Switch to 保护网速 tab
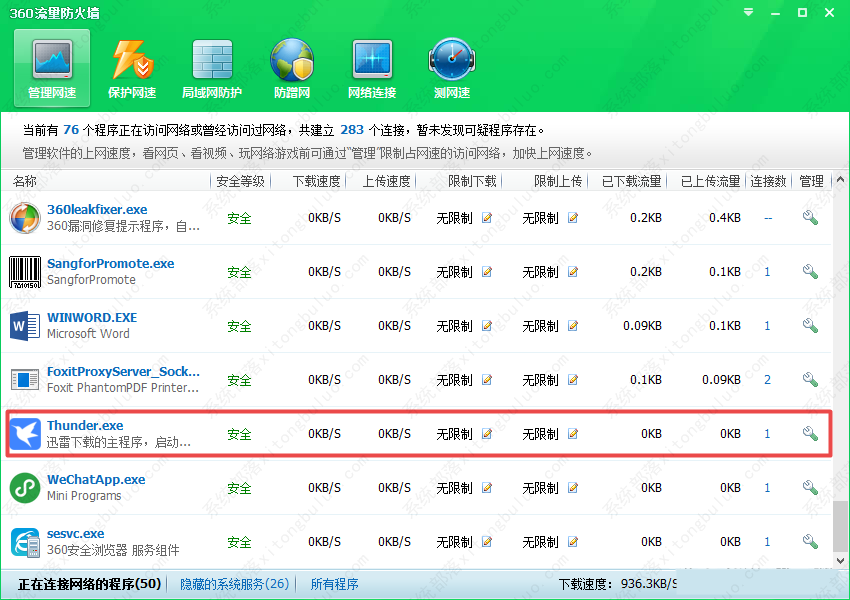 tap(132, 68)
